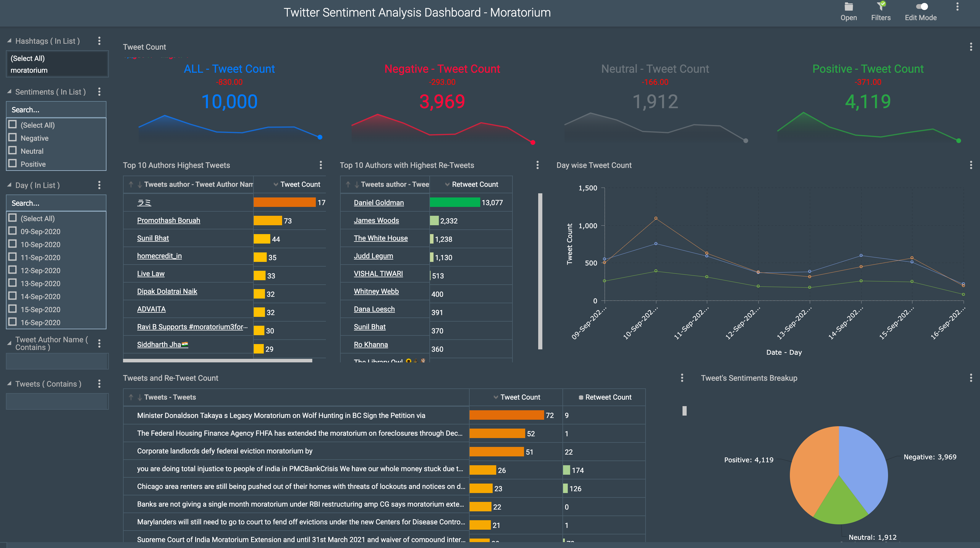
Task: Open Retweet Count column sort dropdown
Action: click(447, 184)
